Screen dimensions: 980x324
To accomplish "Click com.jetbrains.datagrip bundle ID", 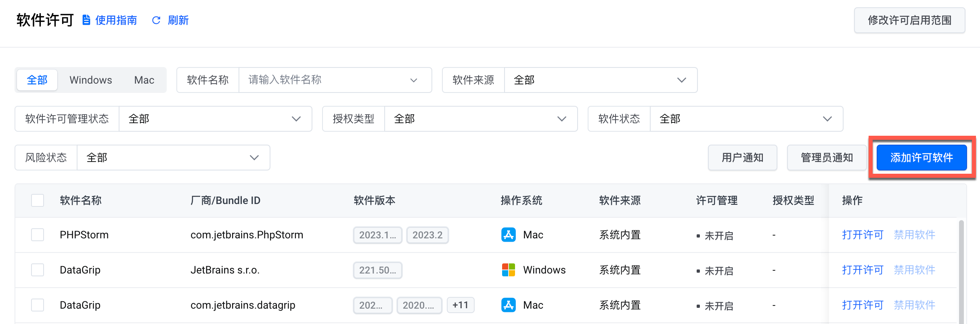I will [x=243, y=305].
